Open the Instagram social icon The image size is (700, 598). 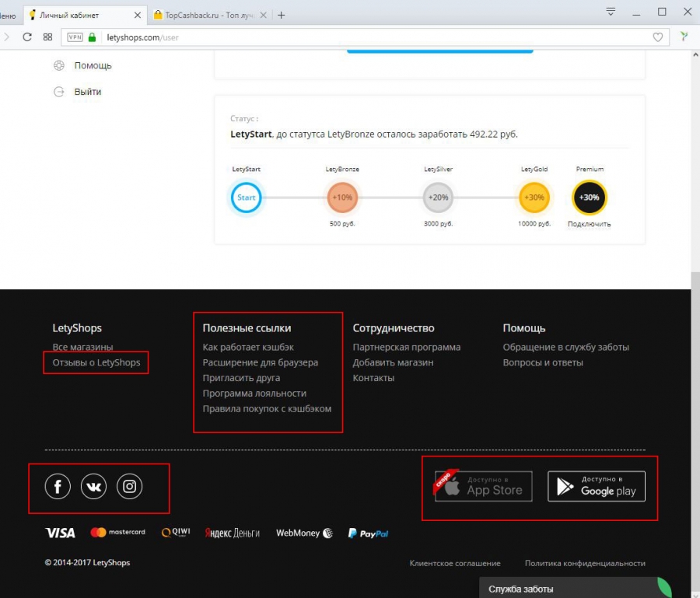(x=129, y=487)
